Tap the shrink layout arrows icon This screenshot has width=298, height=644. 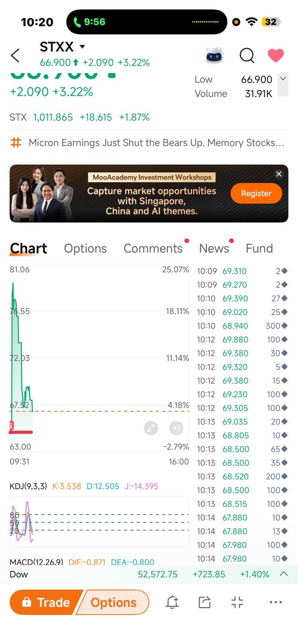click(x=237, y=602)
